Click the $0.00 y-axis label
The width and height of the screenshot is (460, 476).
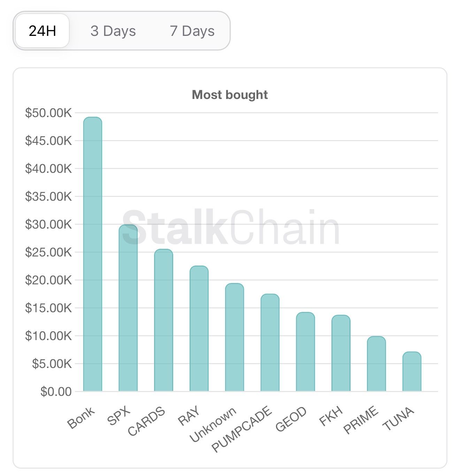pyautogui.click(x=56, y=392)
